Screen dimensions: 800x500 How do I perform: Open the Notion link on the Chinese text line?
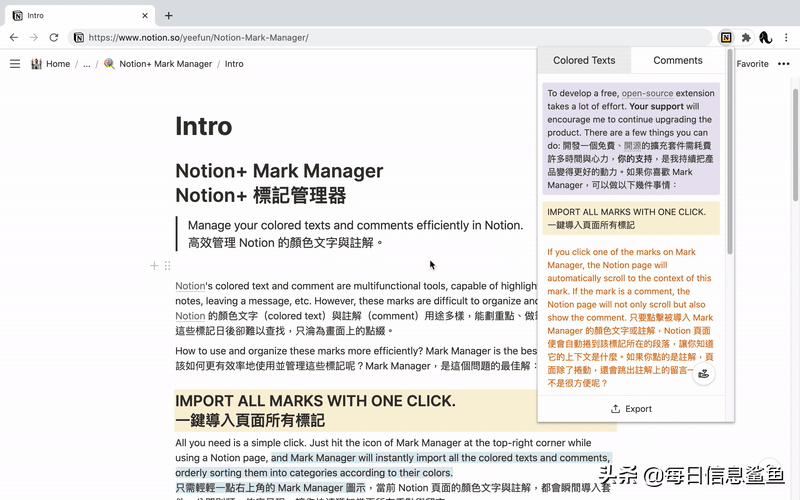(x=190, y=316)
